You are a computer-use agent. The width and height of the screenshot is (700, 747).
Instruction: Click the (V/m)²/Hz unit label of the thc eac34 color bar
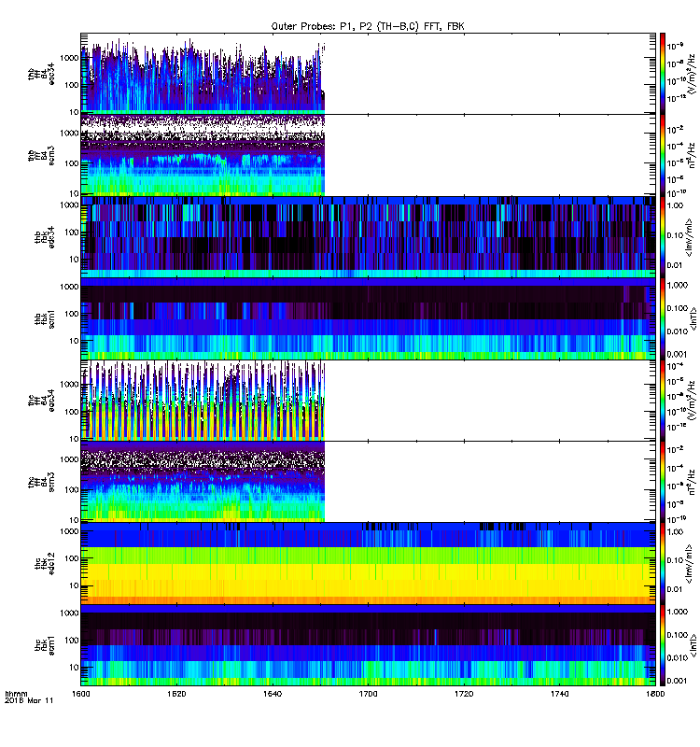point(693,401)
